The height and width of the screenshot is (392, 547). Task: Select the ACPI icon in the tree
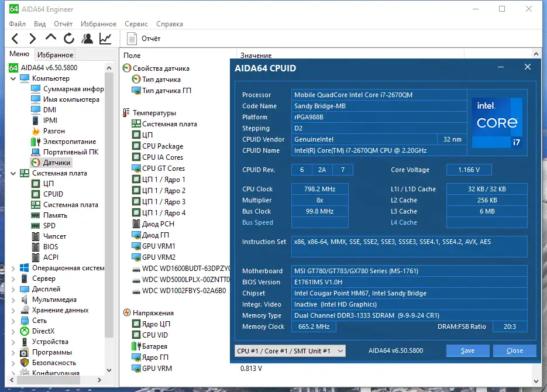point(36,257)
